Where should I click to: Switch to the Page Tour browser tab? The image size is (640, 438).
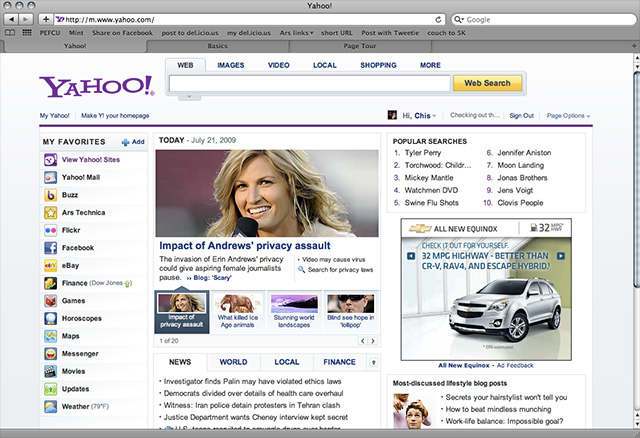360,46
